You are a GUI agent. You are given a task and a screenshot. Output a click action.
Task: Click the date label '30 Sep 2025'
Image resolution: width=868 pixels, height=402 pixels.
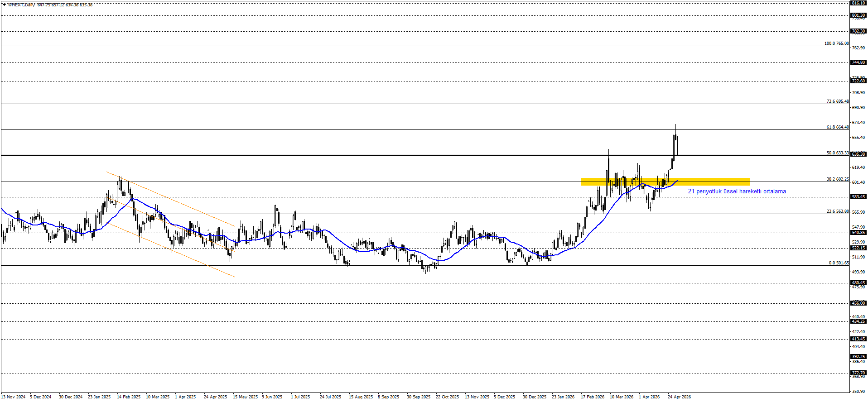419,397
